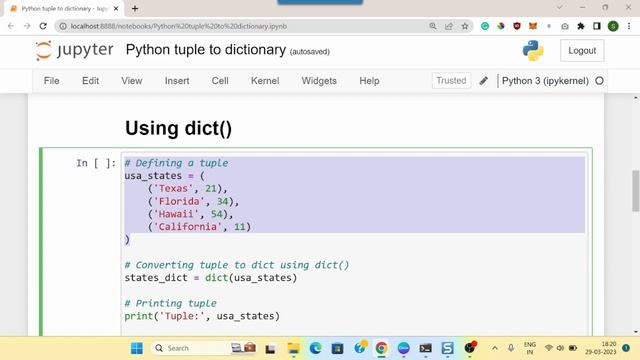Click the scroll-down arrow of the notebook
Screen dimensions: 640x360
coord(636,332)
